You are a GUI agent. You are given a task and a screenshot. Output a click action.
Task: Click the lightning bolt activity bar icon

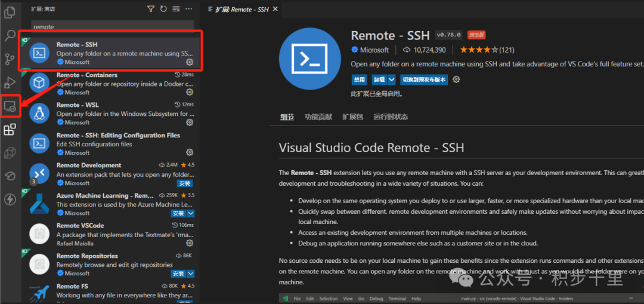click(10, 199)
